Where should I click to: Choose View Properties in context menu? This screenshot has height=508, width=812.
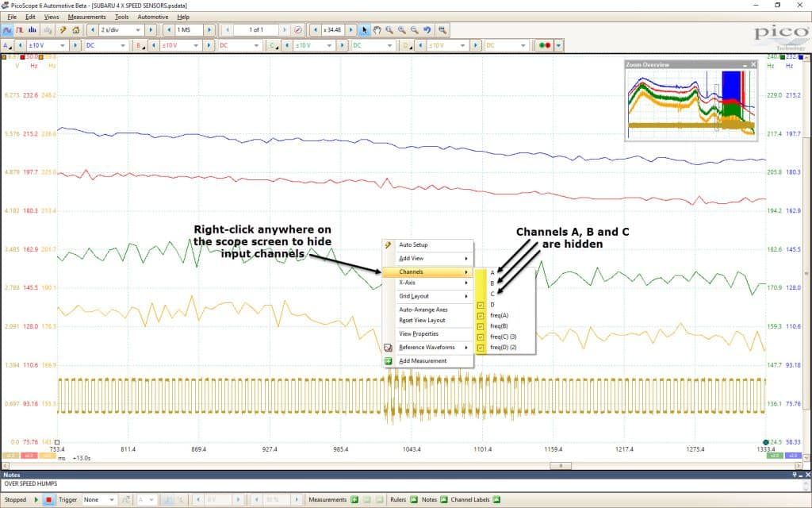427,334
